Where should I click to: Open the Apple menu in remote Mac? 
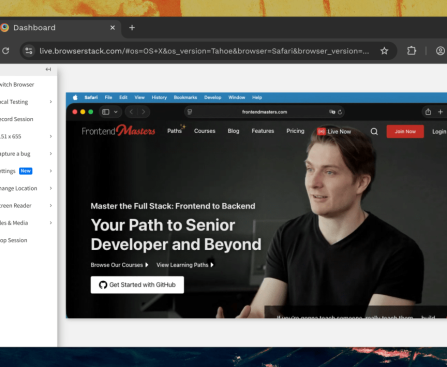(x=75, y=97)
